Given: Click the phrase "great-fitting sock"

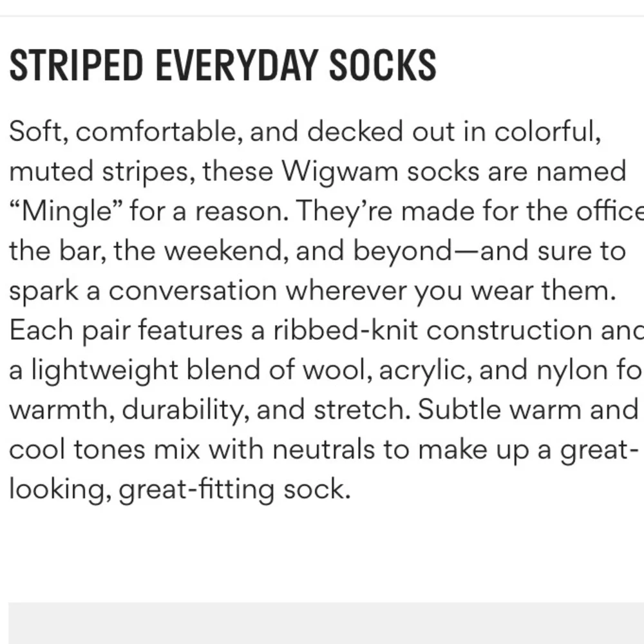Looking at the screenshot, I should pos(234,489).
